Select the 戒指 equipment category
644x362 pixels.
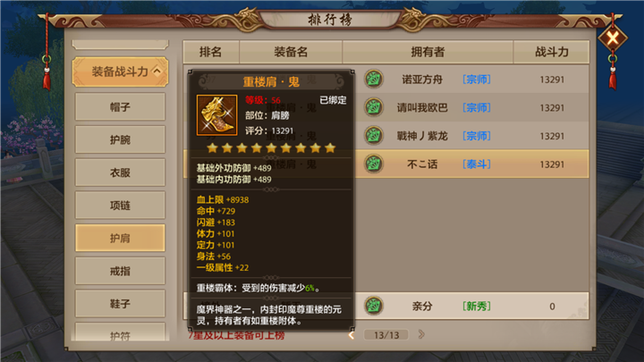tap(120, 271)
